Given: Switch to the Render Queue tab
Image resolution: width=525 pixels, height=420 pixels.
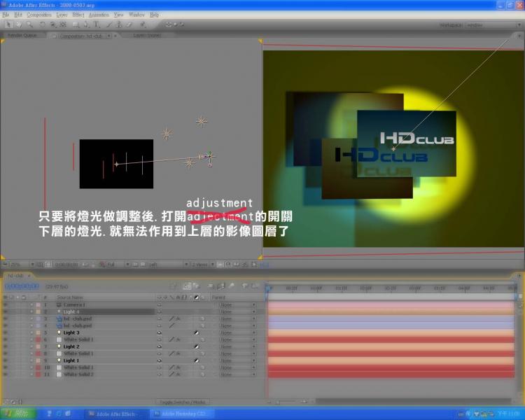Looking at the screenshot, I should click(x=21, y=34).
